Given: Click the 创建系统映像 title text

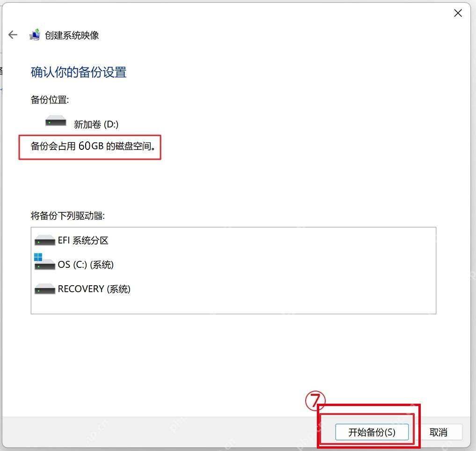Looking at the screenshot, I should (72, 35).
